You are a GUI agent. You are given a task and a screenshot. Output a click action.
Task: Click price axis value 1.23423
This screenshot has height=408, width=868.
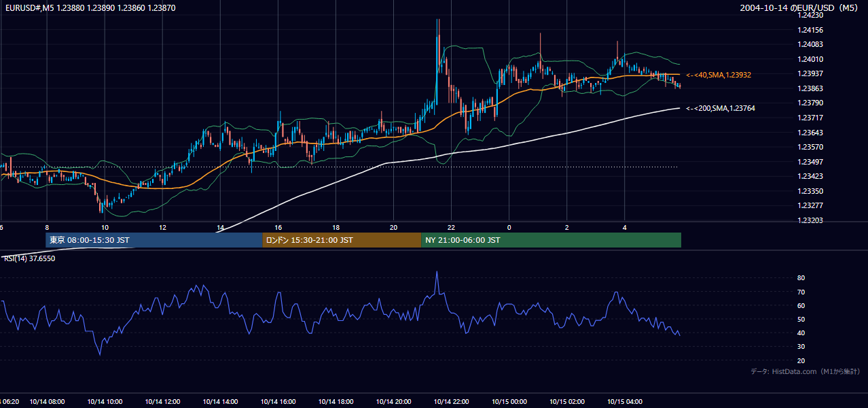(x=810, y=176)
